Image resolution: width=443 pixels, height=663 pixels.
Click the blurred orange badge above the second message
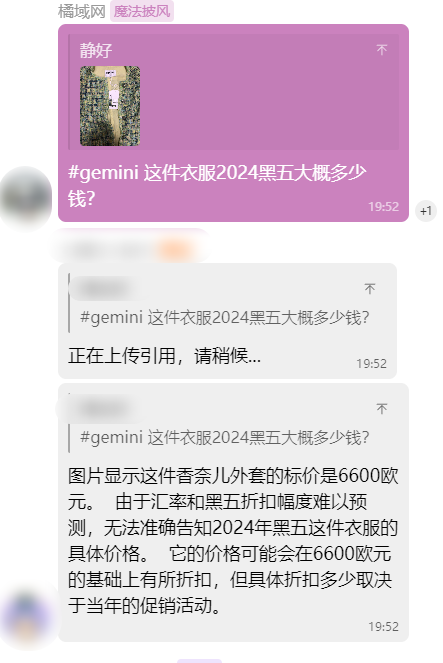pos(174,250)
